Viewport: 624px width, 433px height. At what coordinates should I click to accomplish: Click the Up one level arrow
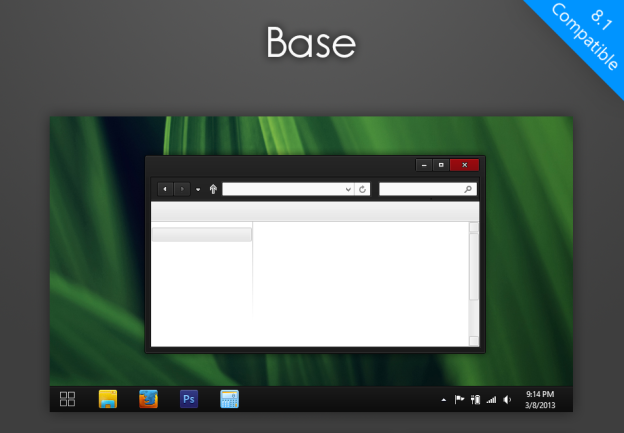[x=213, y=189]
